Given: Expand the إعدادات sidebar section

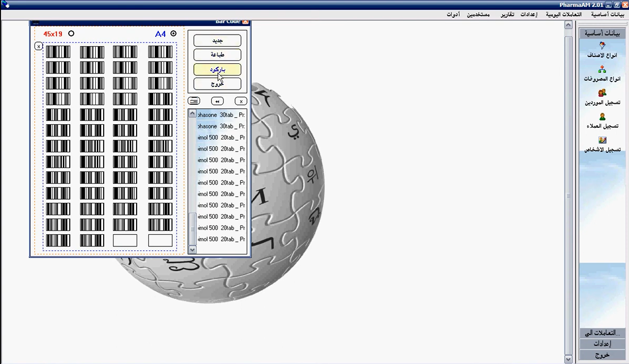Looking at the screenshot, I should (x=602, y=344).
